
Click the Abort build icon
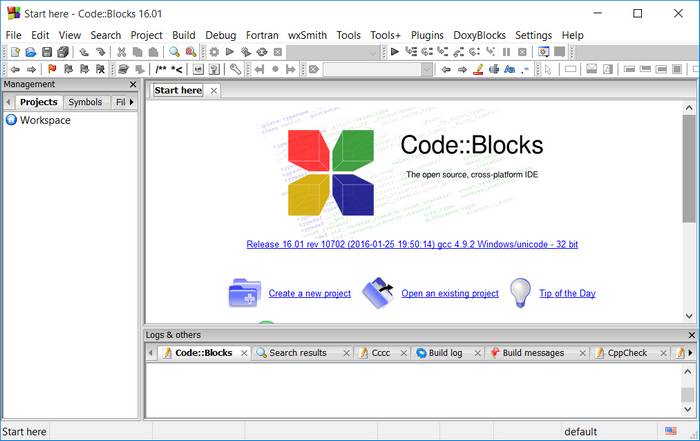(278, 52)
